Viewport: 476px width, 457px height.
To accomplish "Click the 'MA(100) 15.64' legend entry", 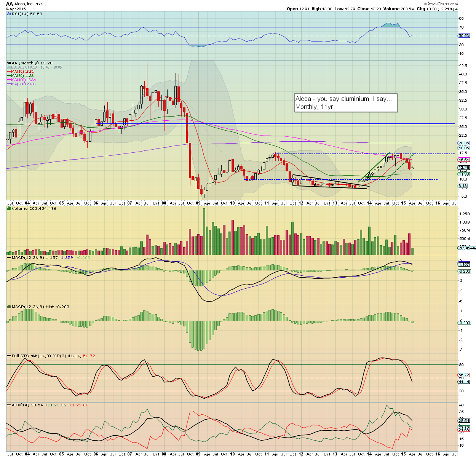I will click(x=23, y=80).
